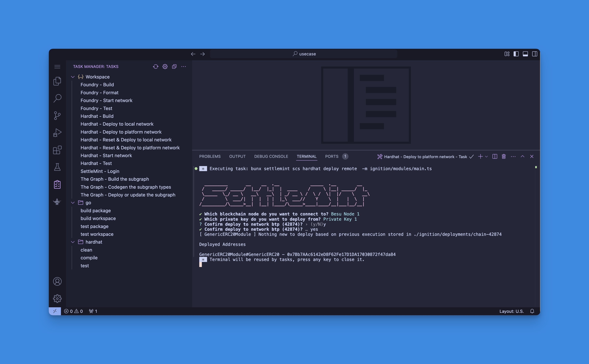The image size is (589, 364).
Task: Collapse the go folder group
Action: tap(73, 203)
